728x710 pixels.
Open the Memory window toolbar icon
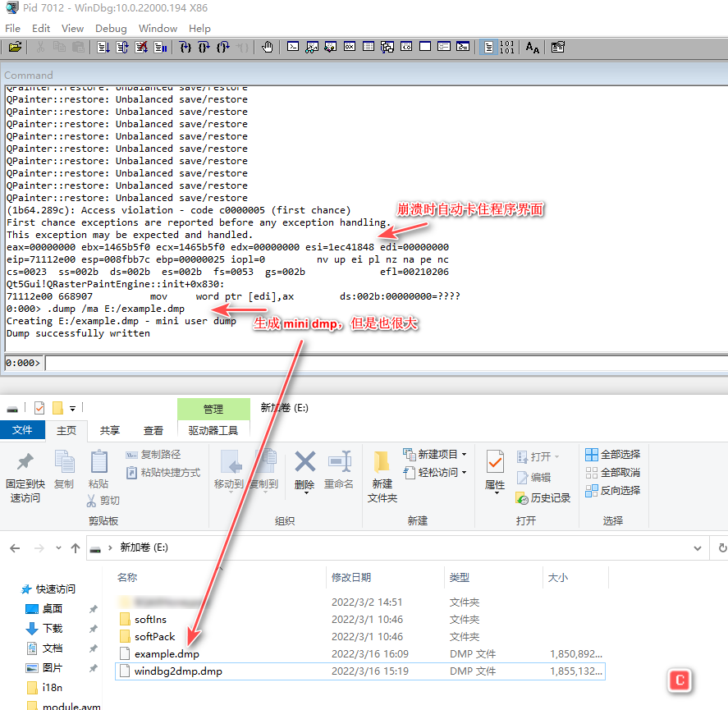click(x=369, y=47)
